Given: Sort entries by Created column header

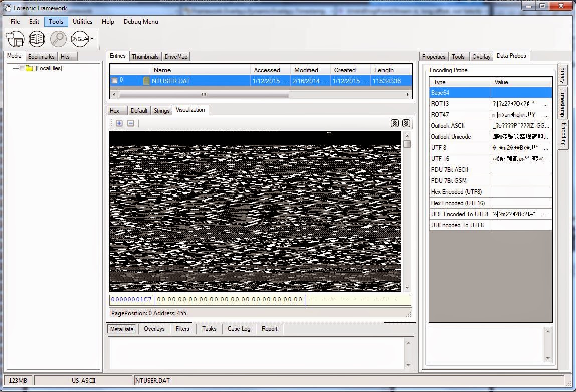Looking at the screenshot, I should pos(350,70).
